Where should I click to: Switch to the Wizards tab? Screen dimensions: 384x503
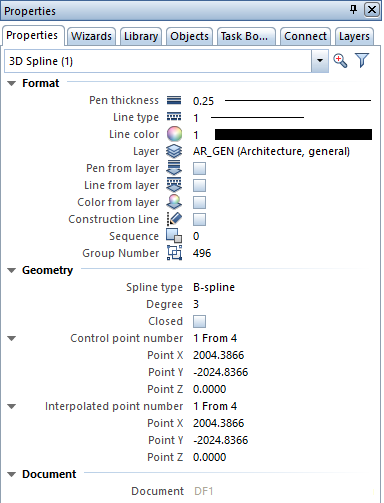(91, 36)
